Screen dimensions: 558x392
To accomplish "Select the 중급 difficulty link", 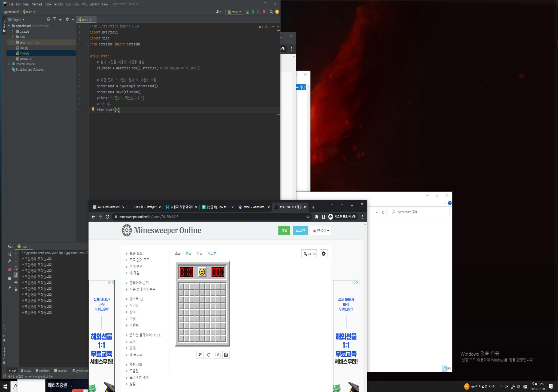I will coord(189,253).
